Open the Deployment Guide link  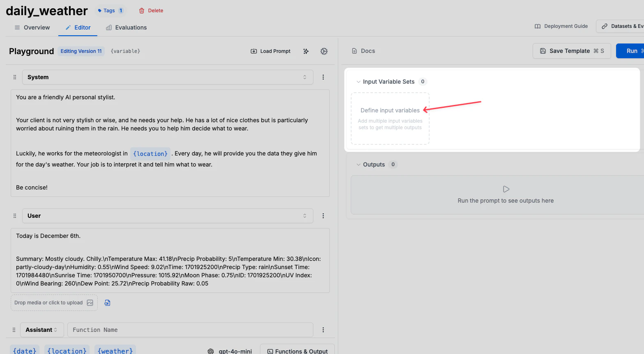[561, 26]
